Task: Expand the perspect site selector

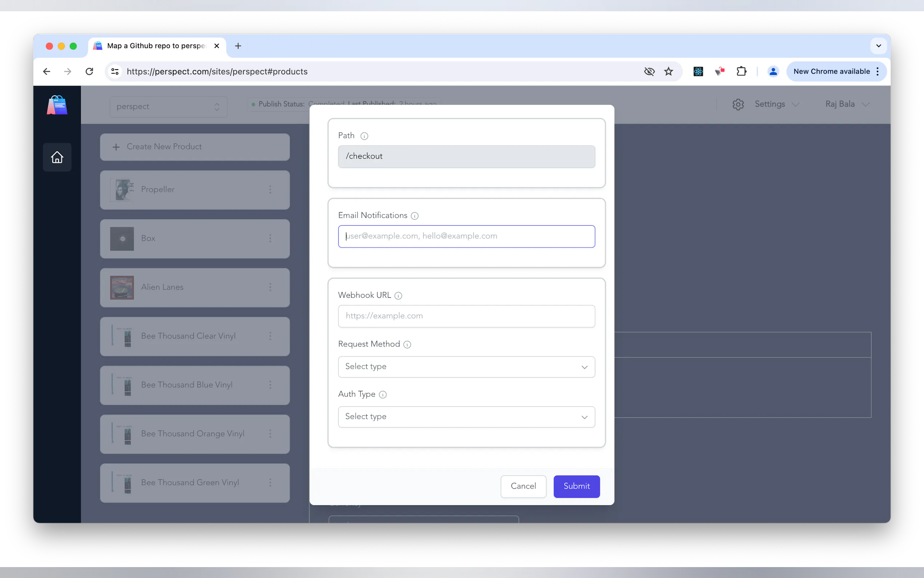Action: [x=168, y=107]
